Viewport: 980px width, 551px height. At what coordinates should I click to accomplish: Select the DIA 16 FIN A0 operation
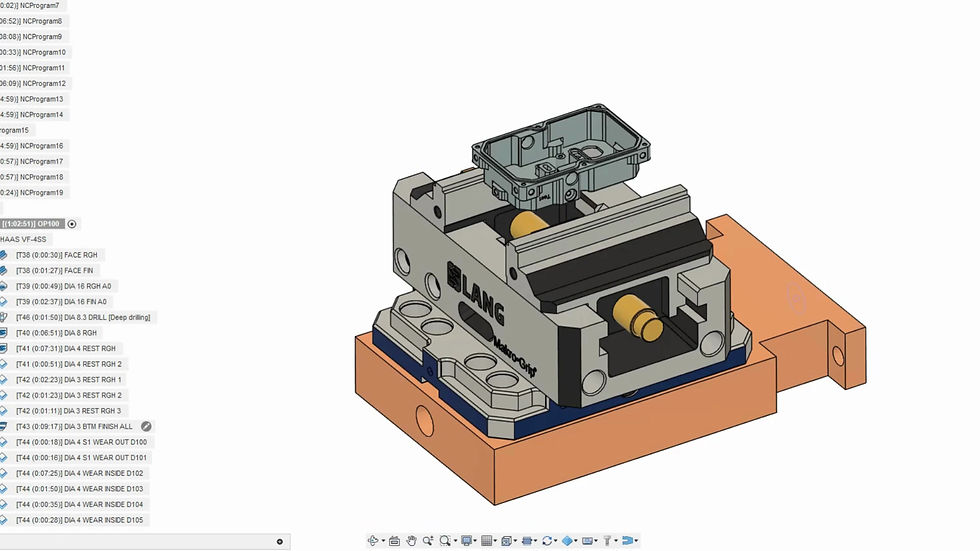61,302
